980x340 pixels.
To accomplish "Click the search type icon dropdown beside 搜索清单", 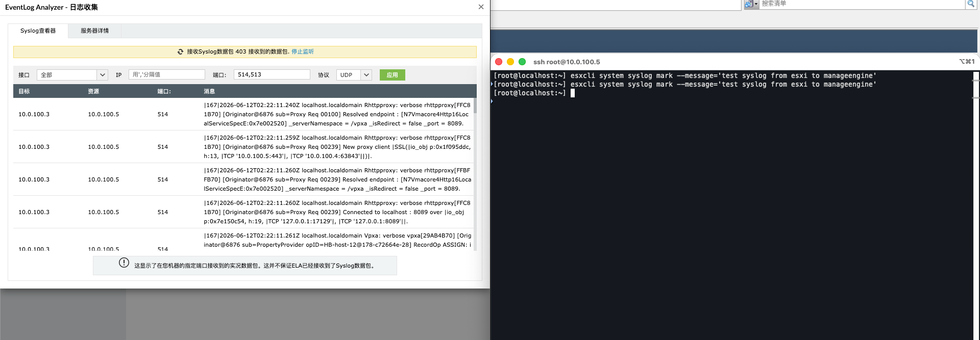I will 751,4.
